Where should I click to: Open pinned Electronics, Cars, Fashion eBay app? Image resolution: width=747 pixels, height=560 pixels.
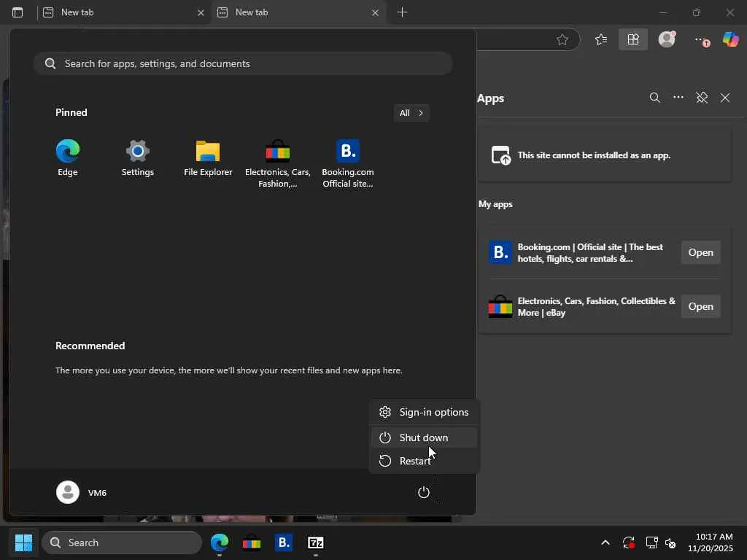click(x=278, y=164)
